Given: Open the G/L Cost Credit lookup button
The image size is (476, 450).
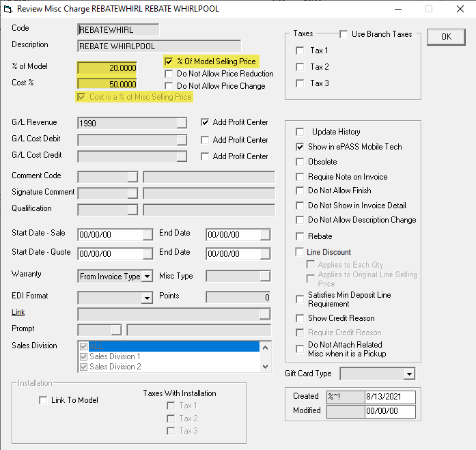Looking at the screenshot, I should coord(181,156).
